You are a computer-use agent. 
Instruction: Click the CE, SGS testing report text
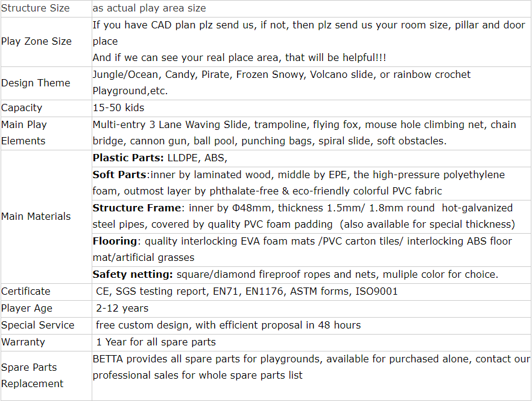[x=151, y=292]
